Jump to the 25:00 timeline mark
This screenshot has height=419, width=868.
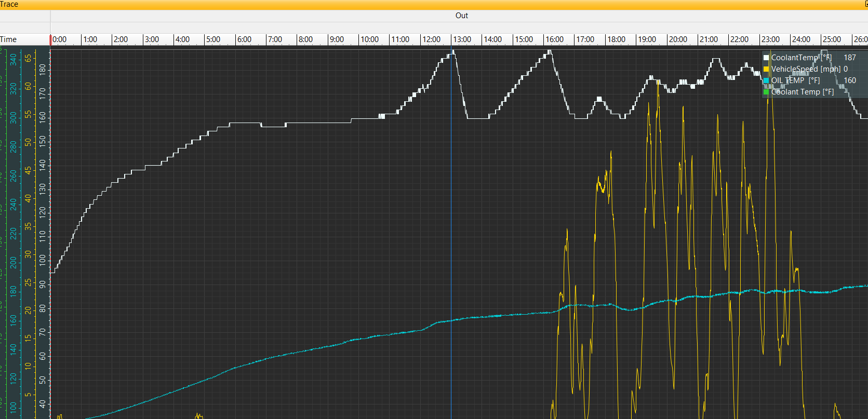pyautogui.click(x=832, y=39)
